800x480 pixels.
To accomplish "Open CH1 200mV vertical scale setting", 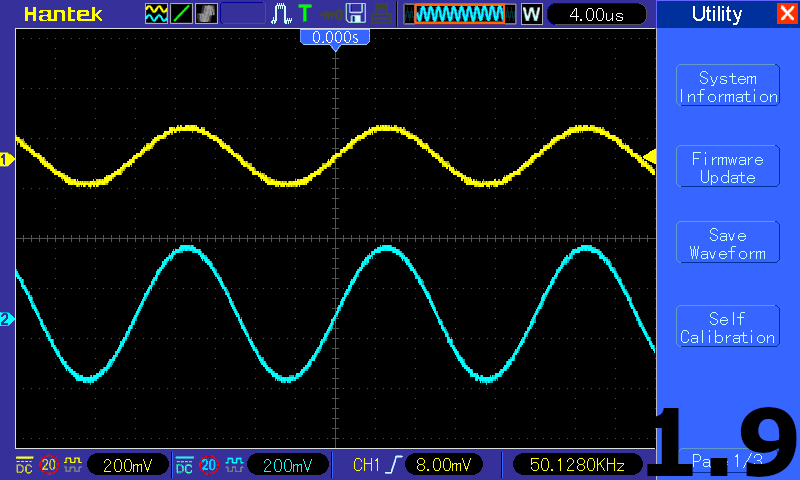I will 128,465.
